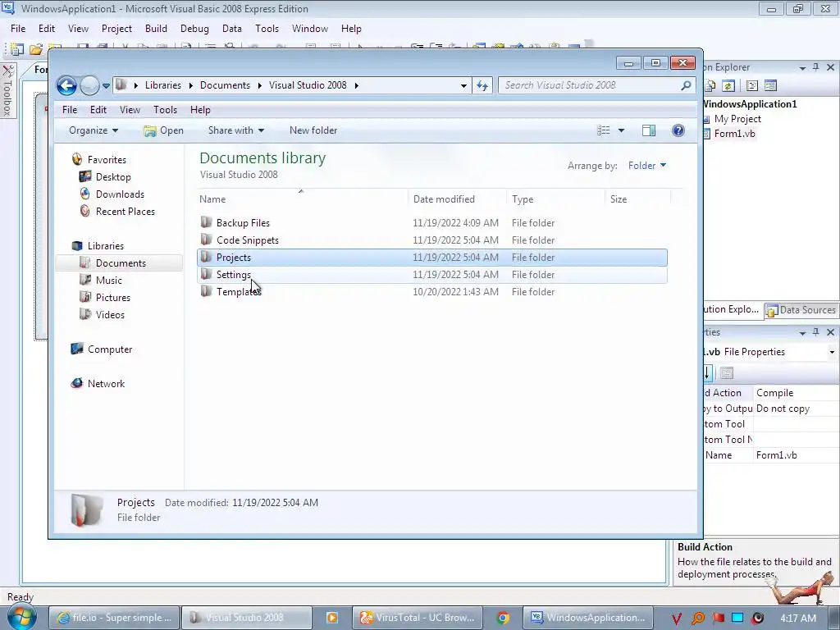Open the Toolbox side tab
840x630 pixels.
click(7, 90)
